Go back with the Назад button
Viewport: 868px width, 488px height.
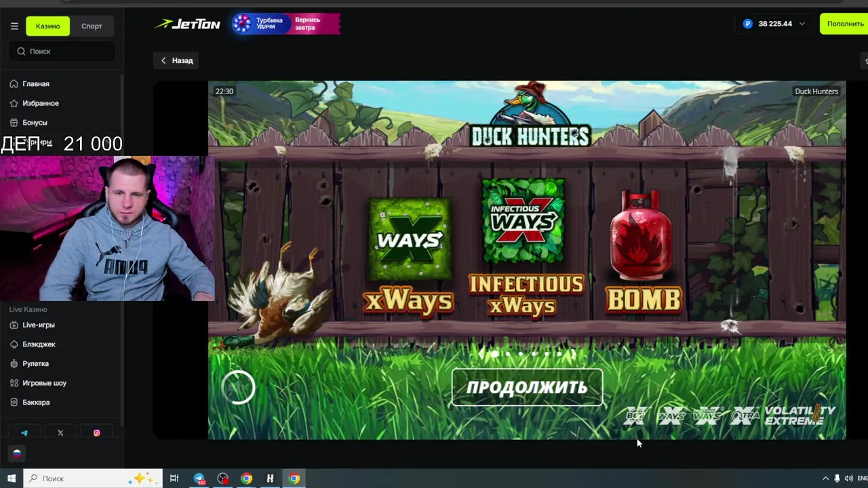click(176, 61)
